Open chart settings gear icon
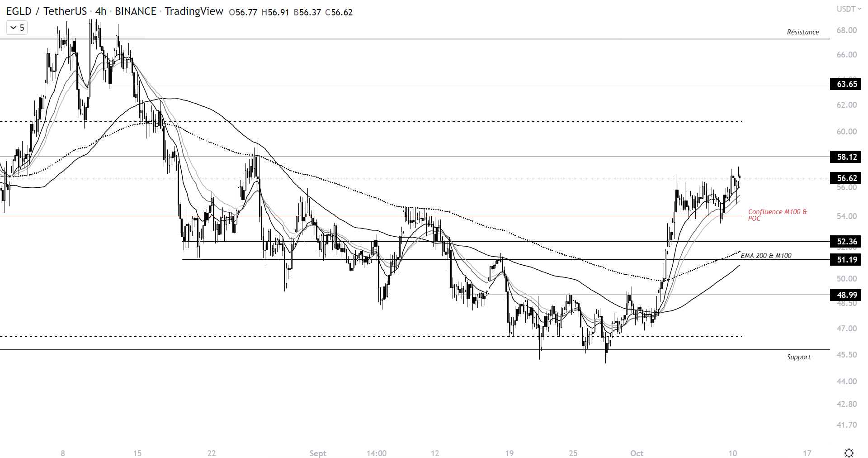 click(x=849, y=453)
